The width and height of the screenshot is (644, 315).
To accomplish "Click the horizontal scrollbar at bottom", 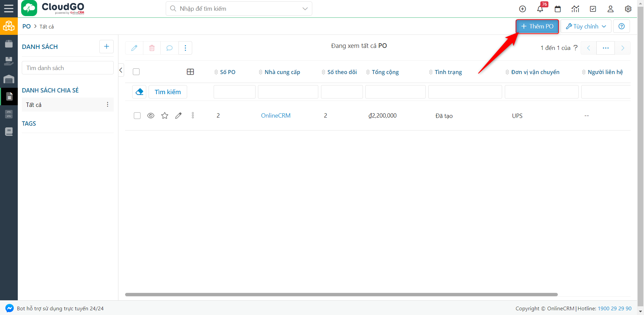I will point(341,295).
